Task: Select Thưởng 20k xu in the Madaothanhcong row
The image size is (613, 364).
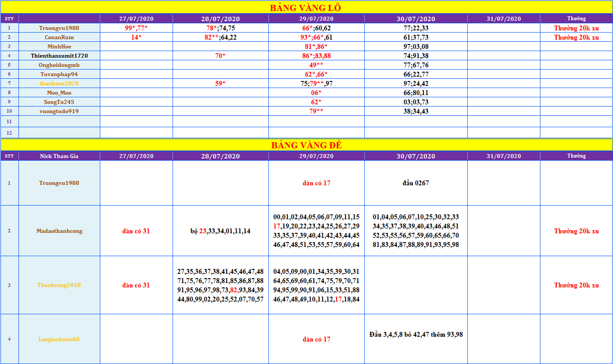Action: click(576, 231)
